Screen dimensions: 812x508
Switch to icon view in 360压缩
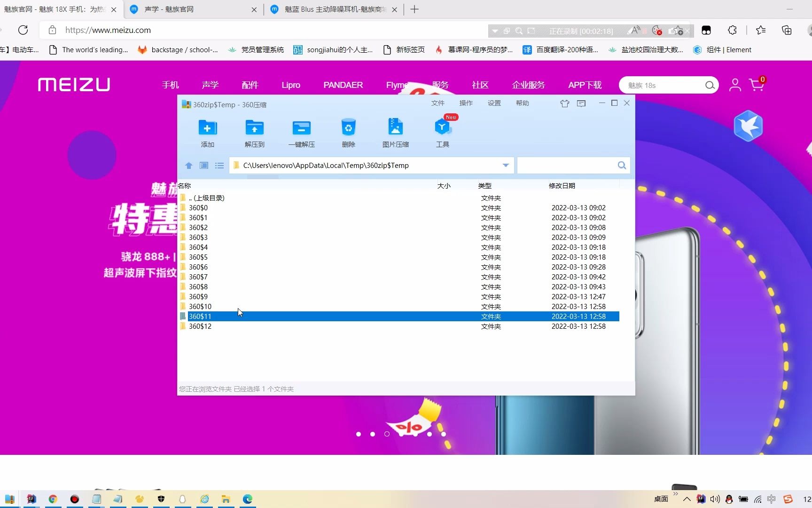pyautogui.click(x=204, y=166)
